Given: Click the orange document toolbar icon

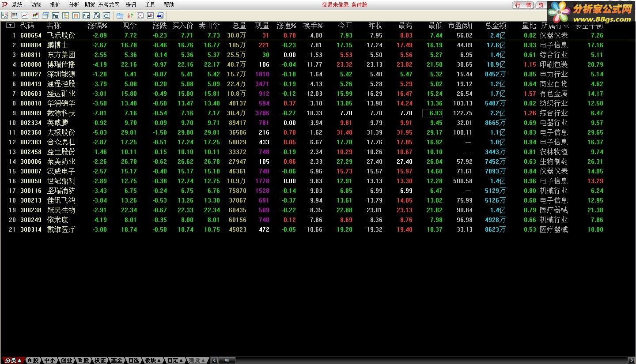Looking at the screenshot, I should [x=76, y=15].
